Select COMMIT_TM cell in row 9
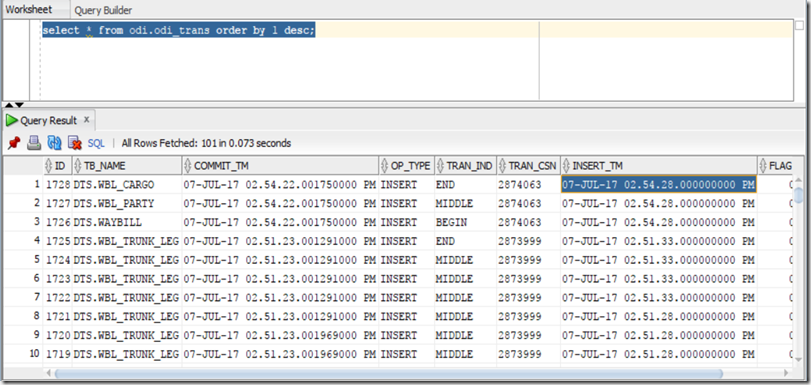 280,335
